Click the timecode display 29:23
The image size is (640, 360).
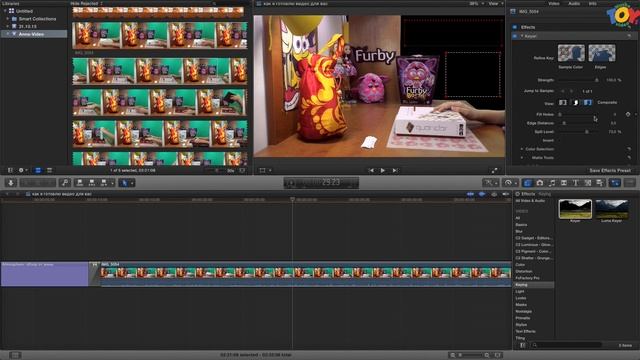[x=322, y=182]
